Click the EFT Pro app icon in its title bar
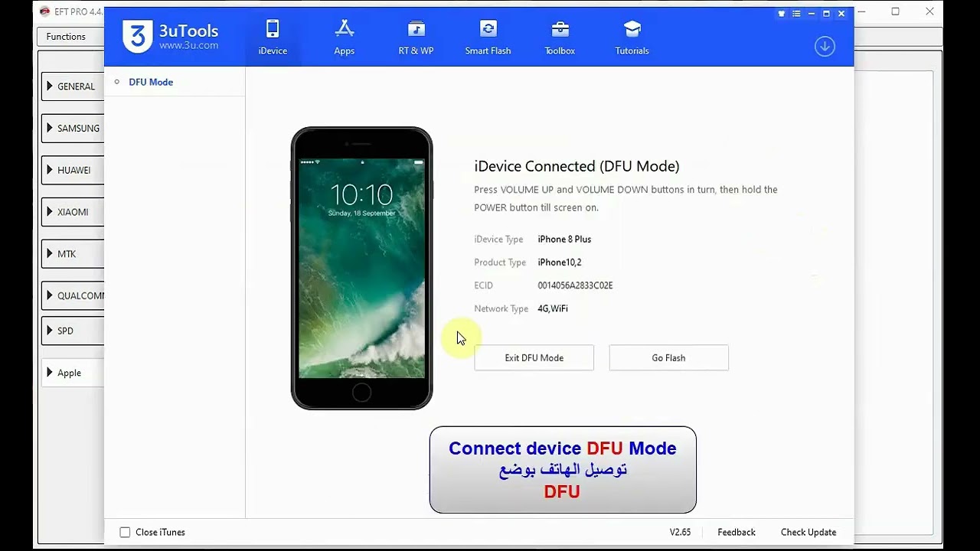This screenshot has height=551, width=980. click(x=44, y=11)
